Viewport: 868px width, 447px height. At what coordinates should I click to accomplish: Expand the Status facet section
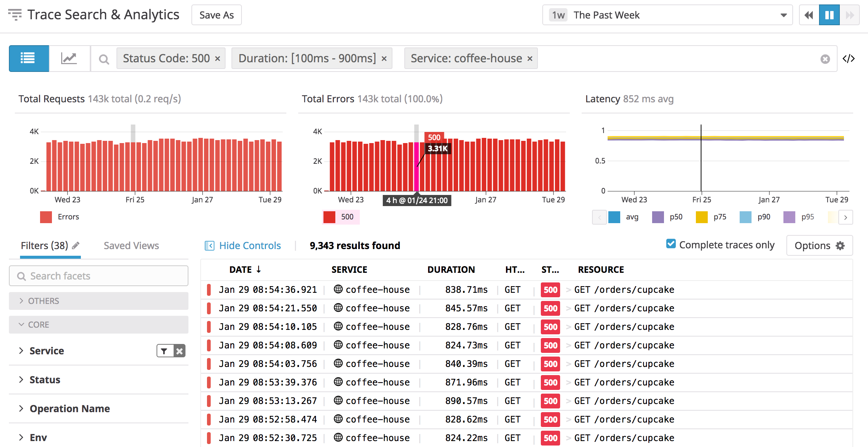[45, 380]
